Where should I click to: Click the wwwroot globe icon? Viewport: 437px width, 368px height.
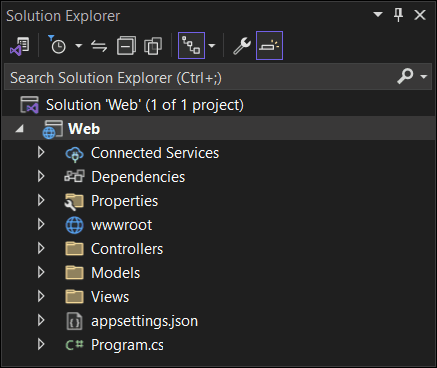click(74, 225)
